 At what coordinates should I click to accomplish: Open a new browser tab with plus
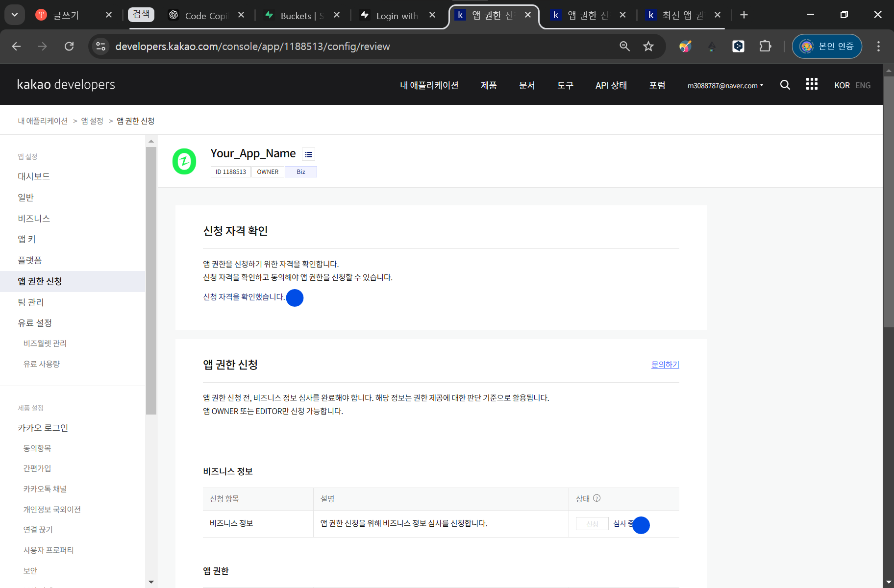[x=744, y=15]
